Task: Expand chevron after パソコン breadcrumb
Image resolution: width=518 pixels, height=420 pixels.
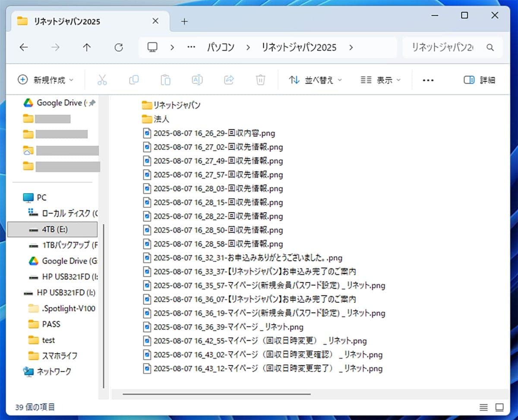Action: (x=248, y=47)
